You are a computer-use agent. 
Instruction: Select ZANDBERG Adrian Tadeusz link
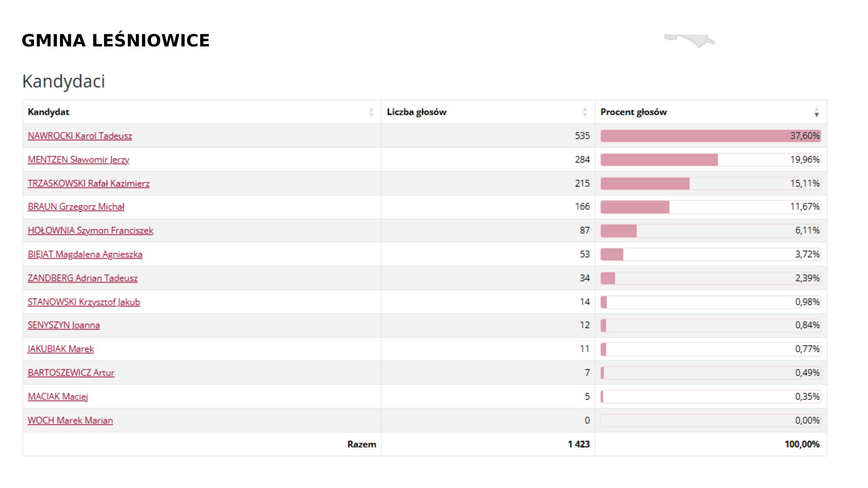click(x=83, y=278)
